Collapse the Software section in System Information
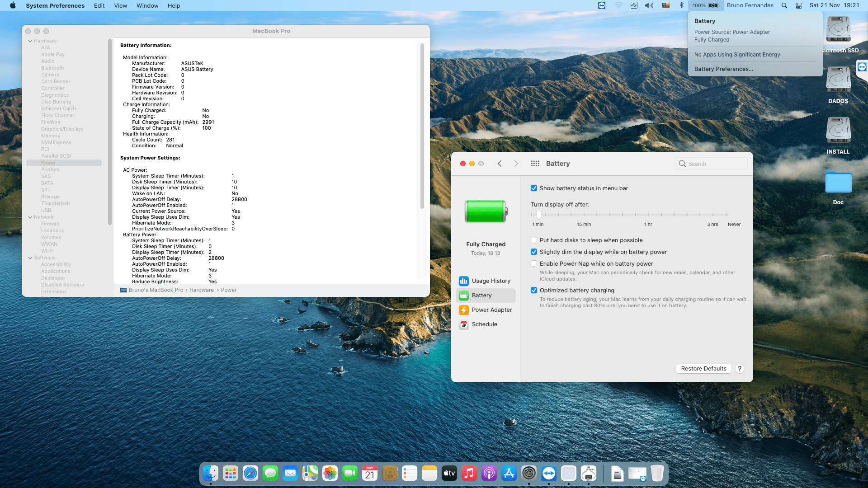Viewport: 868px width, 488px height. click(x=31, y=258)
